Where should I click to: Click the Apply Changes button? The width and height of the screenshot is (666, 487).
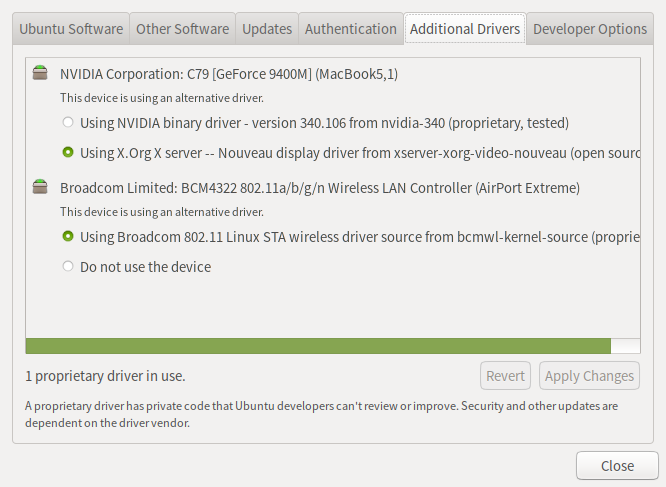(x=589, y=376)
